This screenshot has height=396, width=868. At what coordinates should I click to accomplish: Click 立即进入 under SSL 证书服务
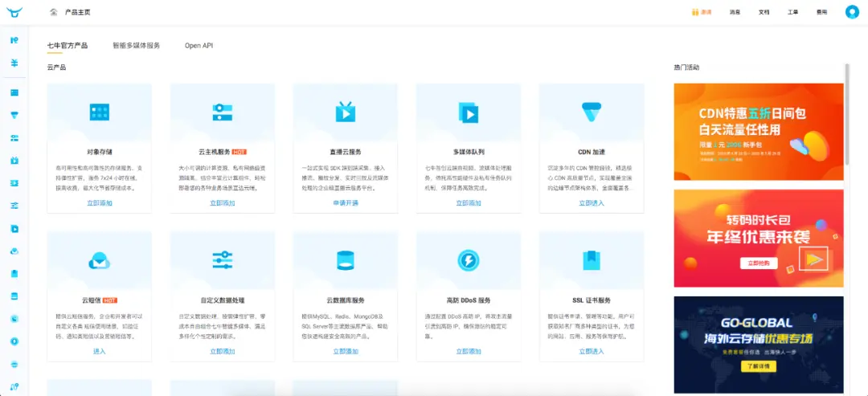click(x=592, y=351)
